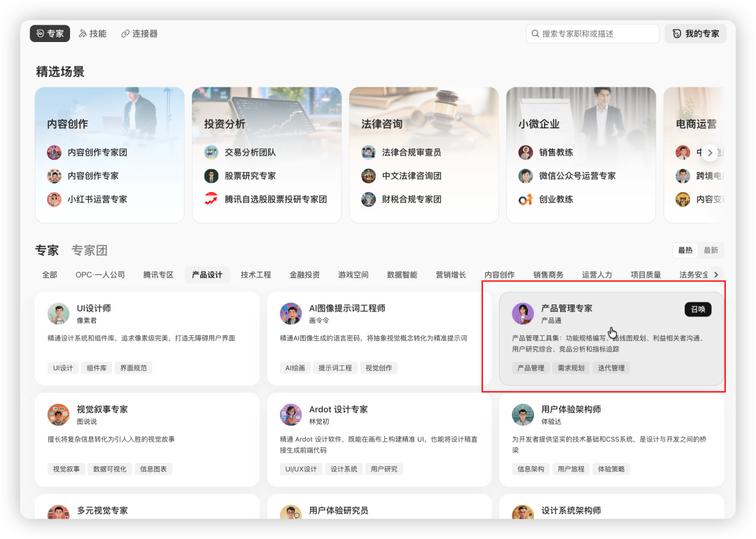Image resolution: width=756 pixels, height=539 pixels.
Task: Switch to the 连接器 tab
Action: coord(139,34)
